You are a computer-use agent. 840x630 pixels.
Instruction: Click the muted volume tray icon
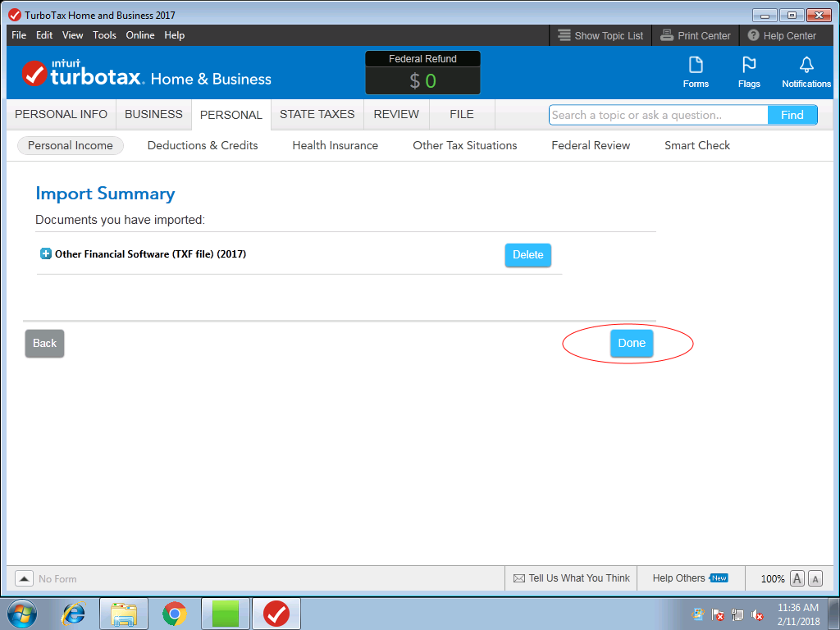[757, 615]
